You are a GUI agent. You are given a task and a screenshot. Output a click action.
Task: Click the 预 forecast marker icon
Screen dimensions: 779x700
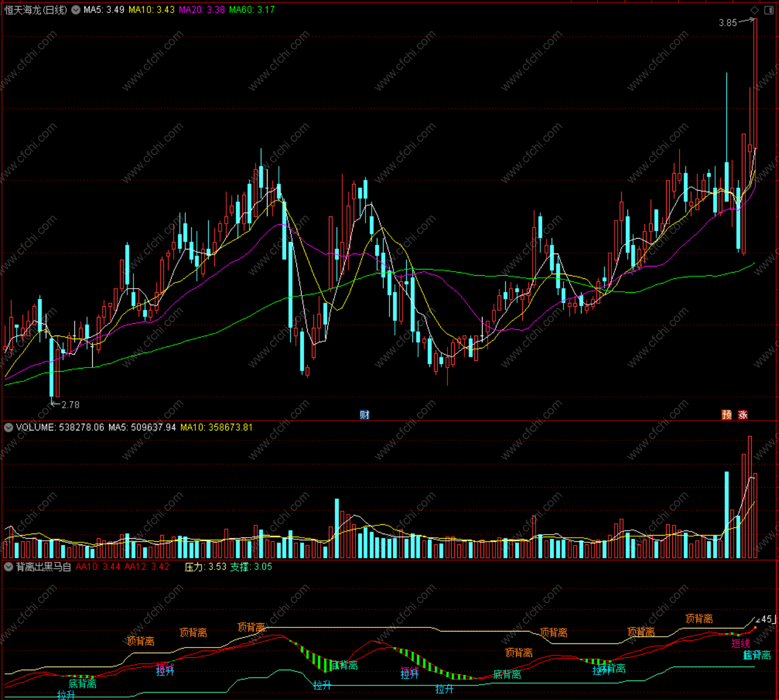(727, 415)
